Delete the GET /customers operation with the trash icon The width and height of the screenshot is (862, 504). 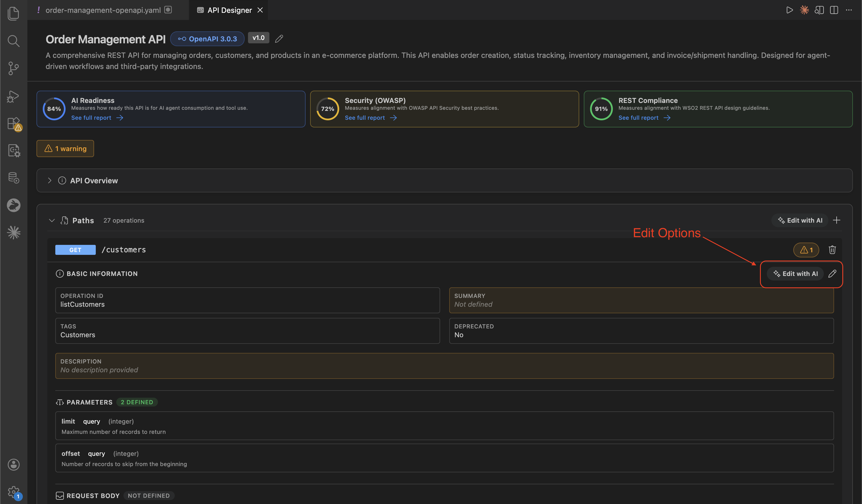pos(832,250)
